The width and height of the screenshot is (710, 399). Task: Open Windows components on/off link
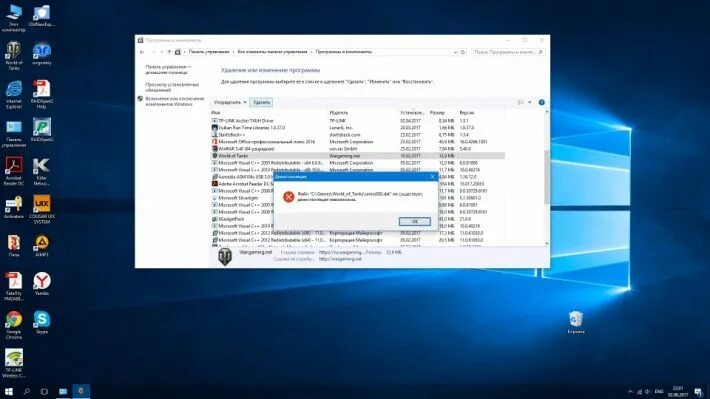point(175,101)
